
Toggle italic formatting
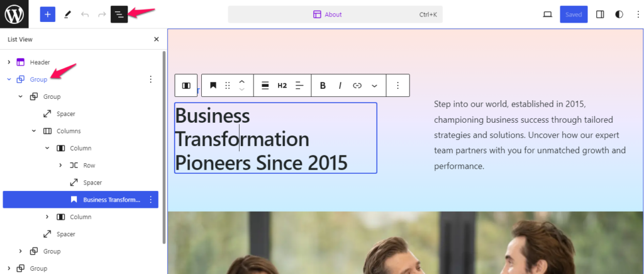click(x=340, y=85)
